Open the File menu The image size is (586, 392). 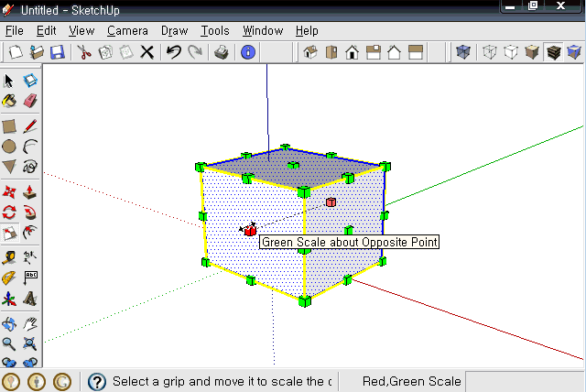pyautogui.click(x=15, y=30)
